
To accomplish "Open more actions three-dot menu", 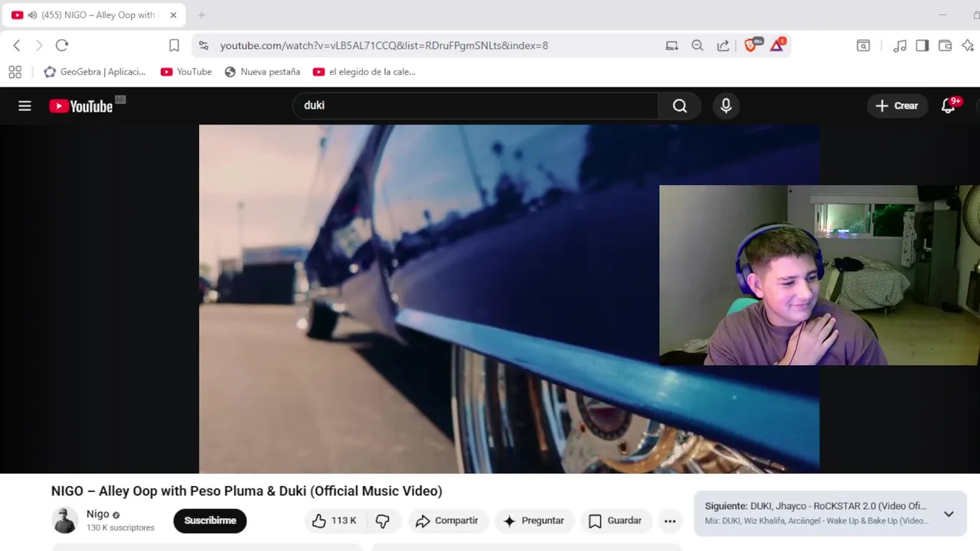I will 670,520.
